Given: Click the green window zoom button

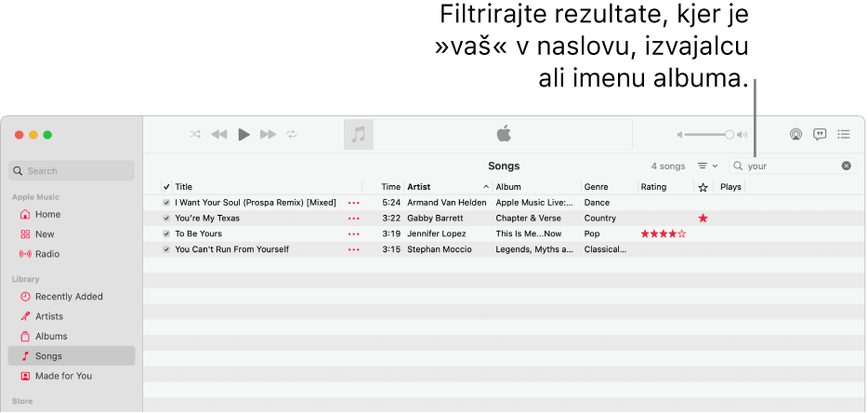Looking at the screenshot, I should tap(47, 135).
